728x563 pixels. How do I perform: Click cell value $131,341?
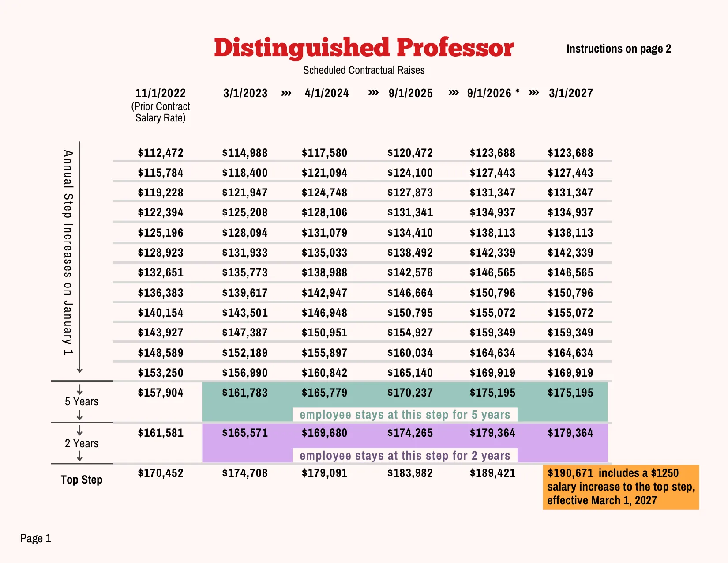click(410, 212)
